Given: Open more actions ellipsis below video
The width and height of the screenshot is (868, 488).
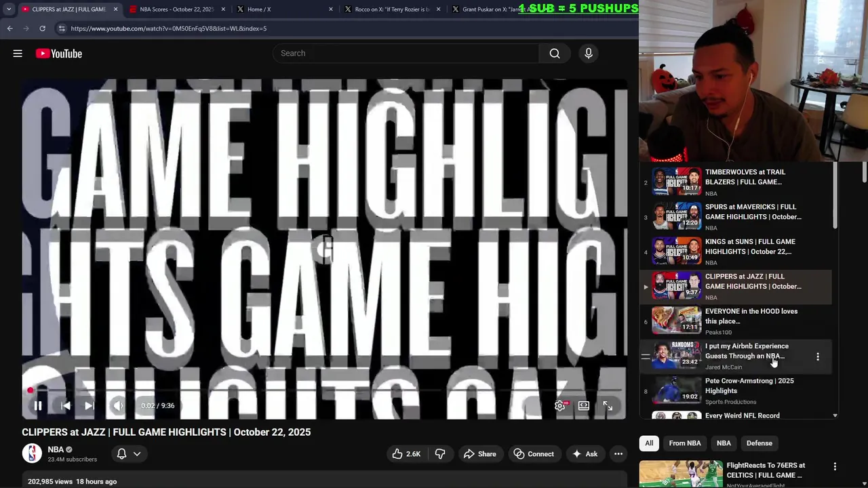Looking at the screenshot, I should click(x=618, y=454).
